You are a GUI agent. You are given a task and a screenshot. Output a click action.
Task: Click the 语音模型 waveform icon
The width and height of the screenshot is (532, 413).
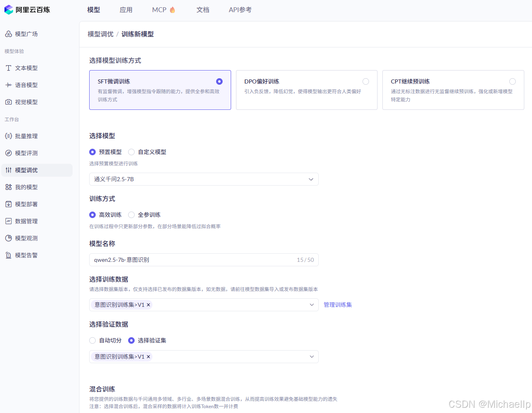9,85
